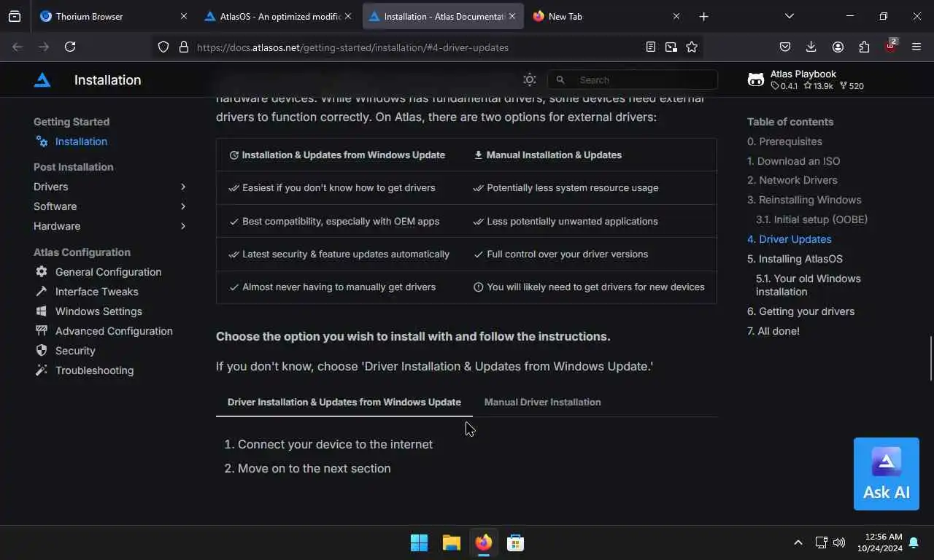Click the site lock icon in address bar
The height and width of the screenshot is (560, 934).
(184, 47)
